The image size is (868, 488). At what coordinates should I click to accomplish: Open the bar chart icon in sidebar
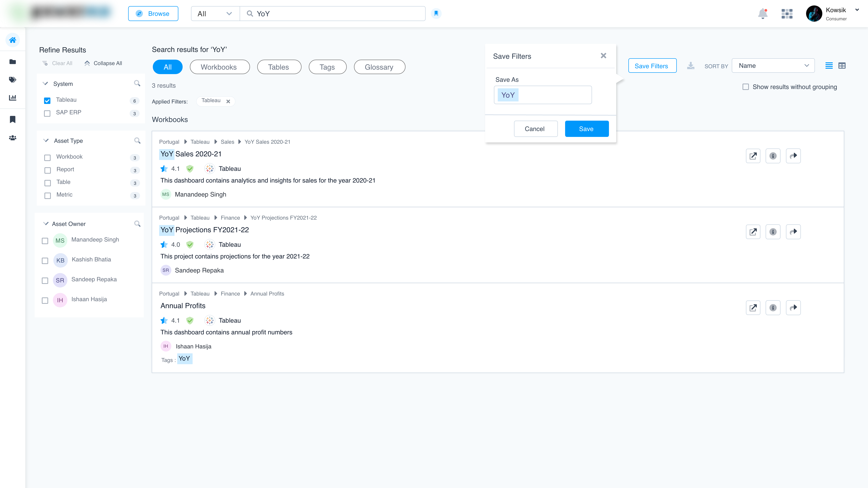(12, 98)
